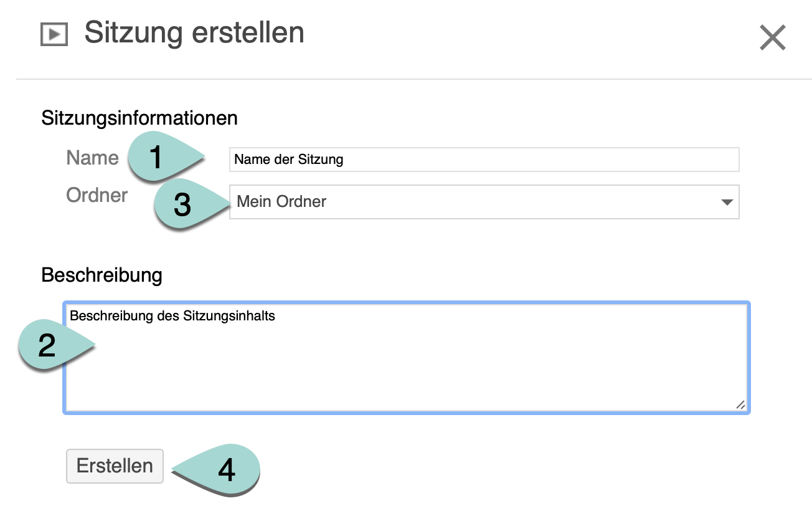Click the Sitzungsinformationen section heading
Screen dimensions: 812x531
[139, 118]
